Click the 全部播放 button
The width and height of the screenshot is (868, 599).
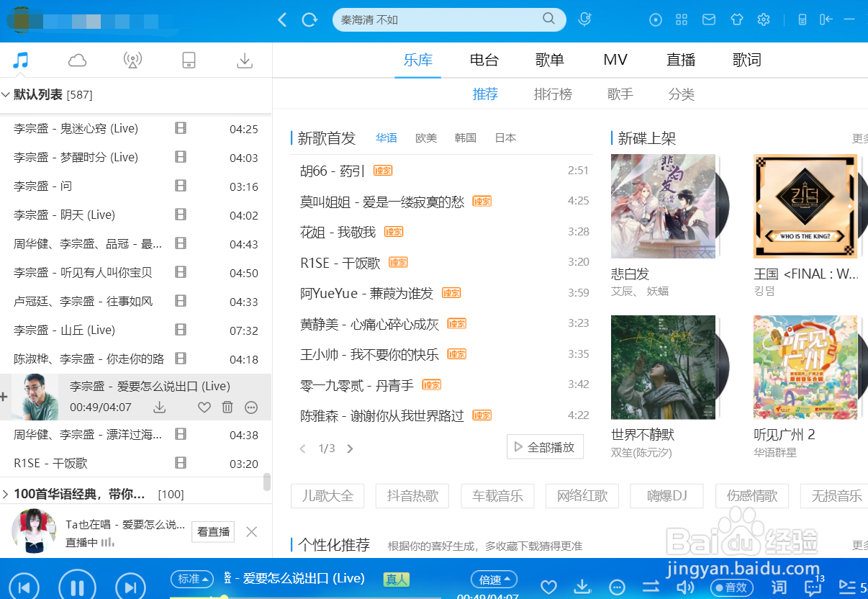pyautogui.click(x=545, y=447)
